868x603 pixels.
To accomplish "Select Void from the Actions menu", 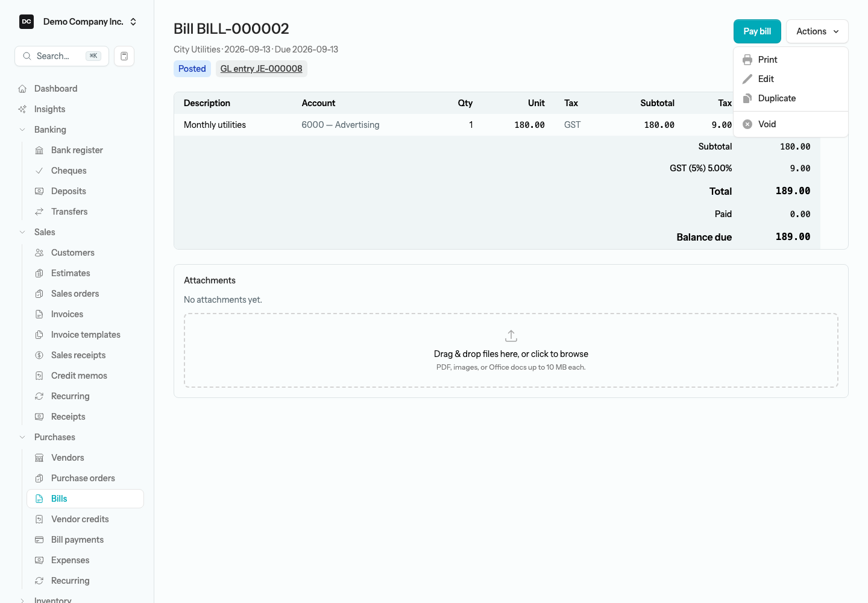I will (x=791, y=124).
